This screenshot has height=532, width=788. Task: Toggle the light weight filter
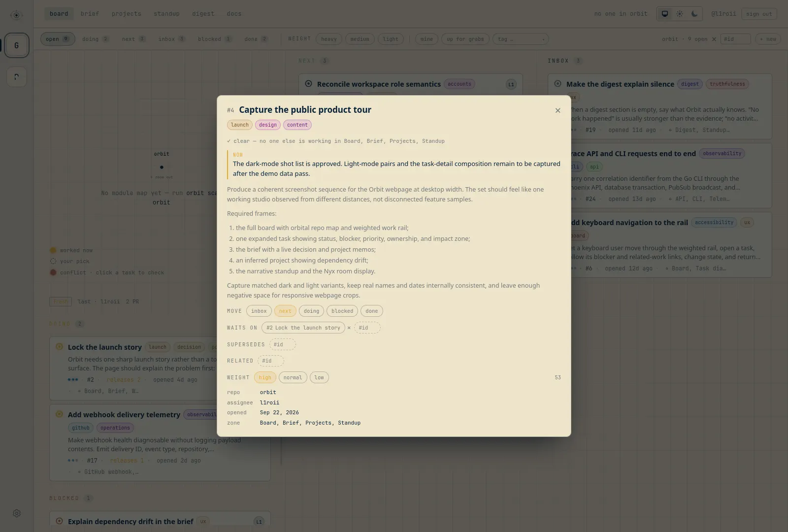391,39
